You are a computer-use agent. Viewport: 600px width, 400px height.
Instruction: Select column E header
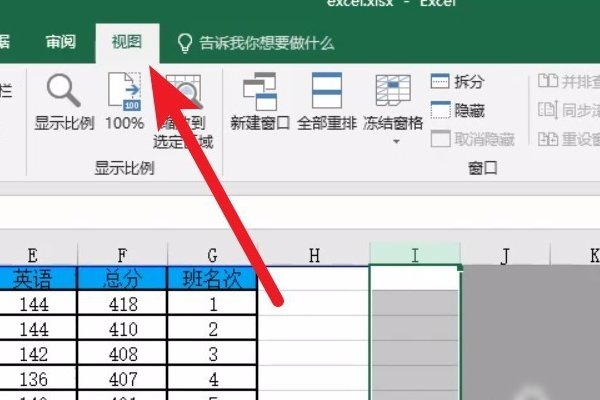pyautogui.click(x=33, y=255)
